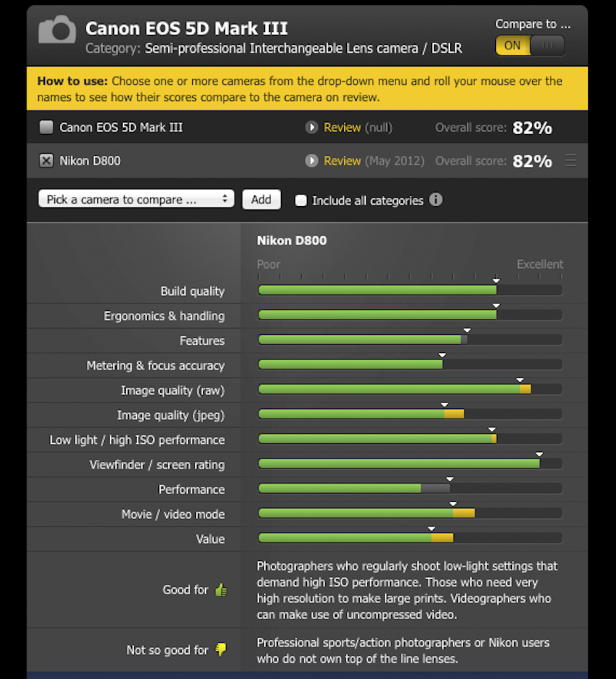
Task: Click the Add button
Action: point(261,199)
